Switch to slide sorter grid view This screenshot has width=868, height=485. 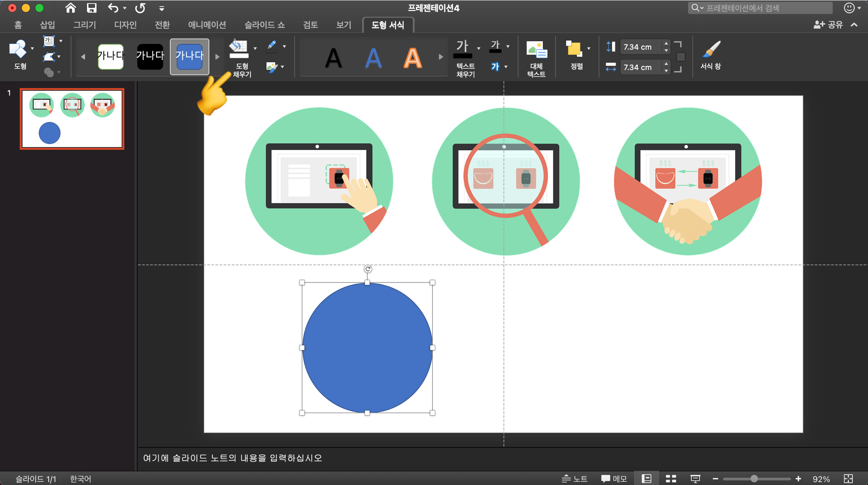671,478
